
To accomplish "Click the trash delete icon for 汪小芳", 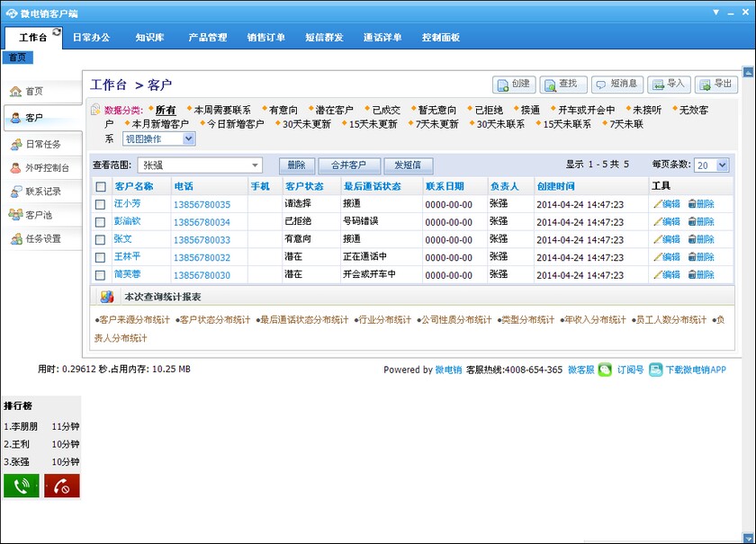I will click(x=692, y=204).
